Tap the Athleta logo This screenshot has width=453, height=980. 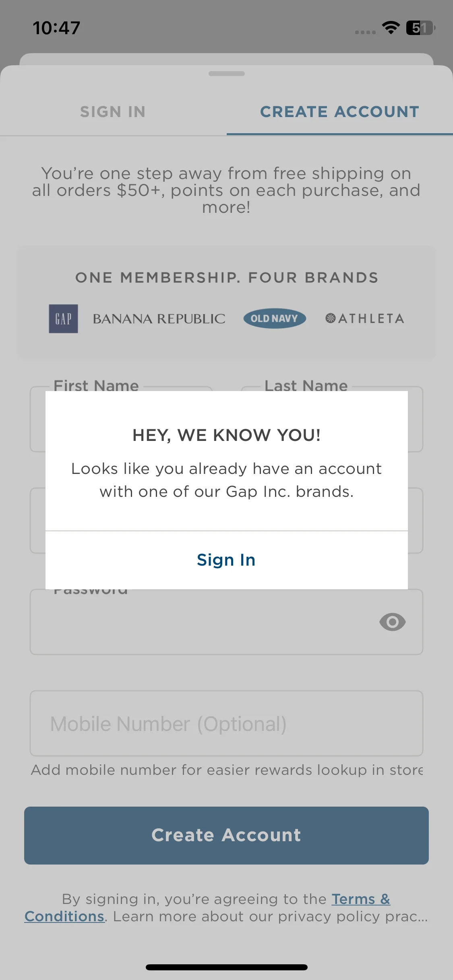(364, 319)
